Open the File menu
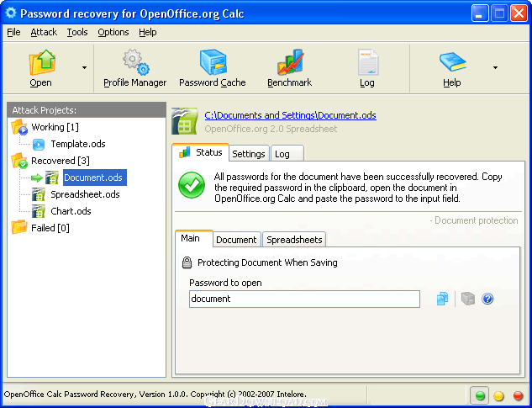 [13, 32]
